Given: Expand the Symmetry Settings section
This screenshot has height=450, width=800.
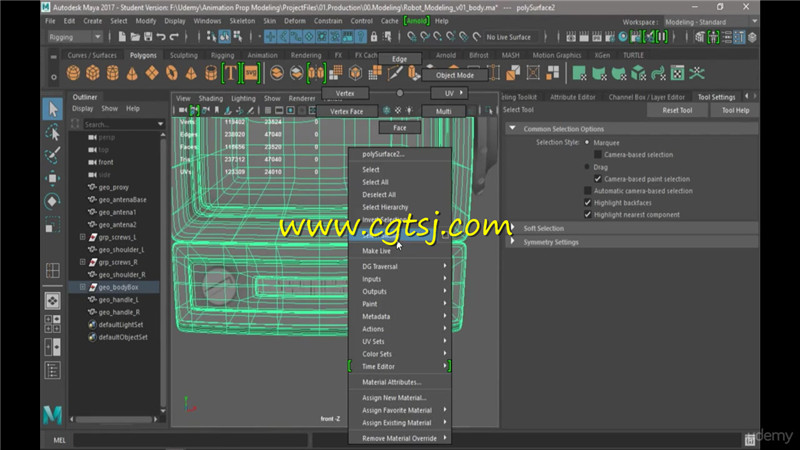Looking at the screenshot, I should coord(513,242).
